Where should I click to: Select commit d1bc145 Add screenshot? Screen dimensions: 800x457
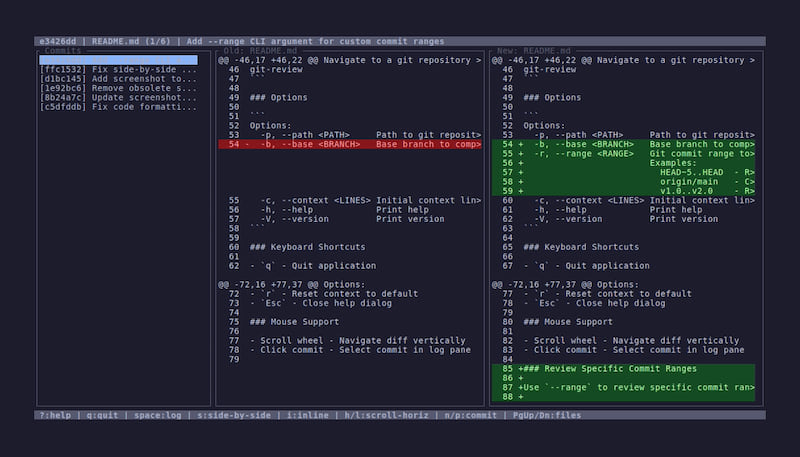point(118,79)
